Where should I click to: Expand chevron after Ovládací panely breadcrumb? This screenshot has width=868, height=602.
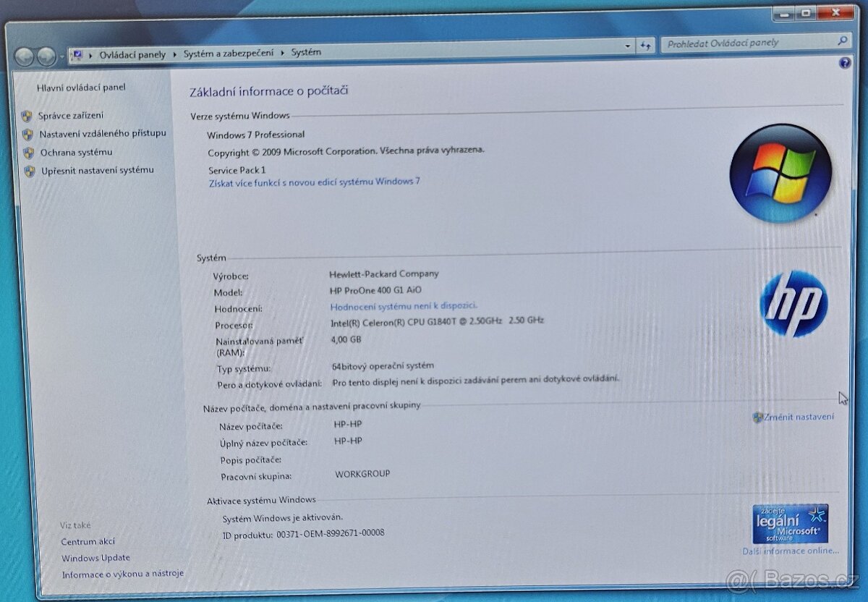(x=175, y=54)
